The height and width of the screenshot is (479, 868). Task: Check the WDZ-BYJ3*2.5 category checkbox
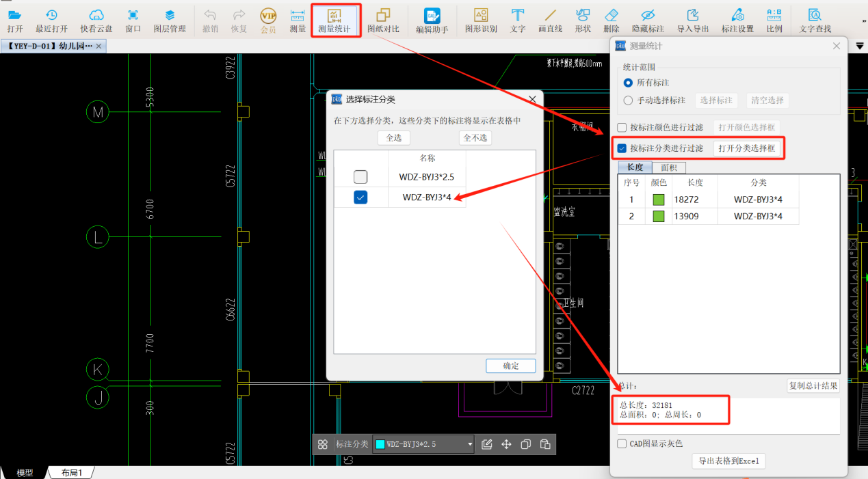click(360, 177)
